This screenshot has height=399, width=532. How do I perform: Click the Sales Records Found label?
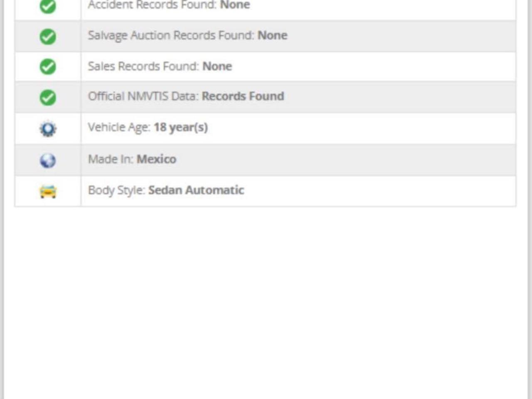tap(143, 66)
